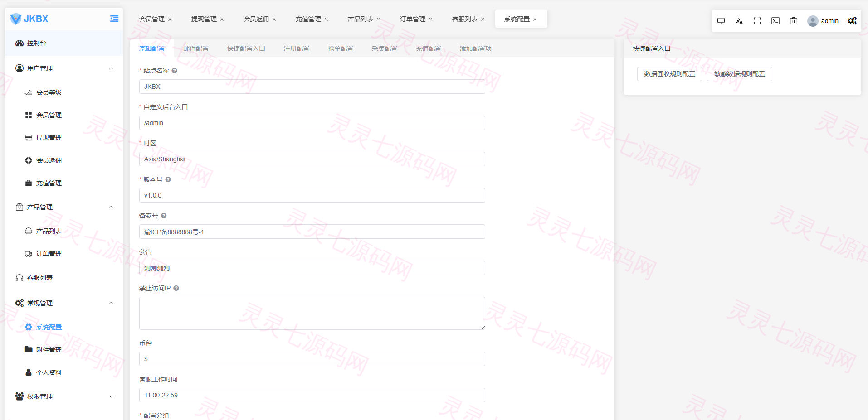868x420 pixels.
Task: Open the 添加配置项 tab
Action: click(476, 48)
